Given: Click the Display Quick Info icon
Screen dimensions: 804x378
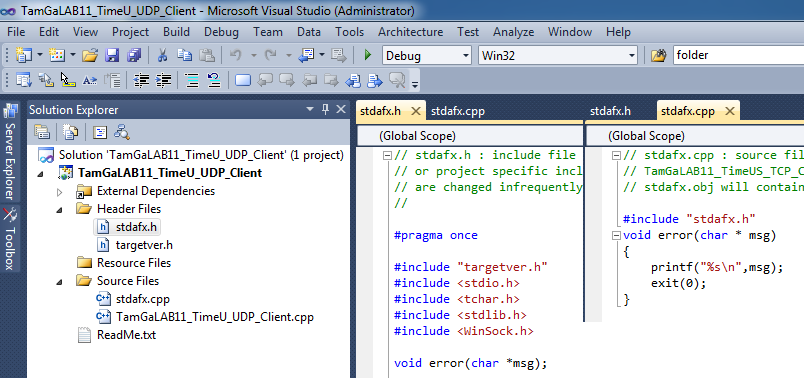Looking at the screenshot, I should pos(68,80).
